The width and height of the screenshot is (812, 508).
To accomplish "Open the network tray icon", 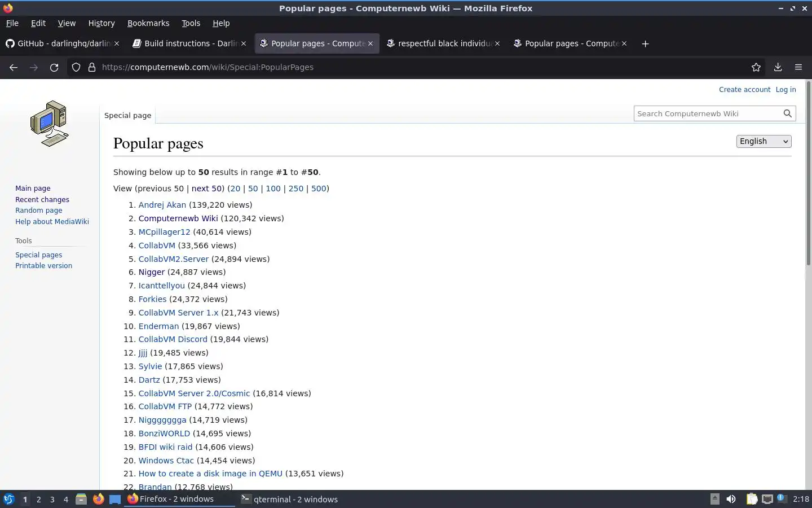I will click(x=767, y=499).
